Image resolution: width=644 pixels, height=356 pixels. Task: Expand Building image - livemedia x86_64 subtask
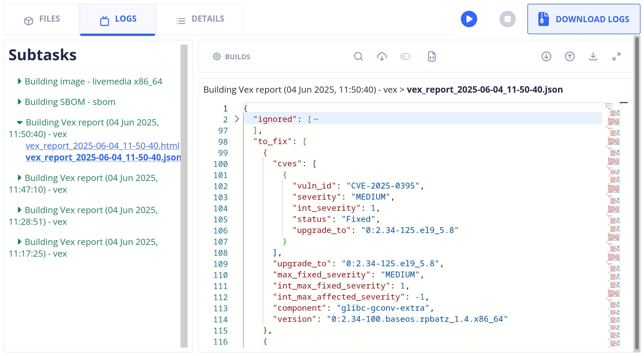tap(20, 81)
